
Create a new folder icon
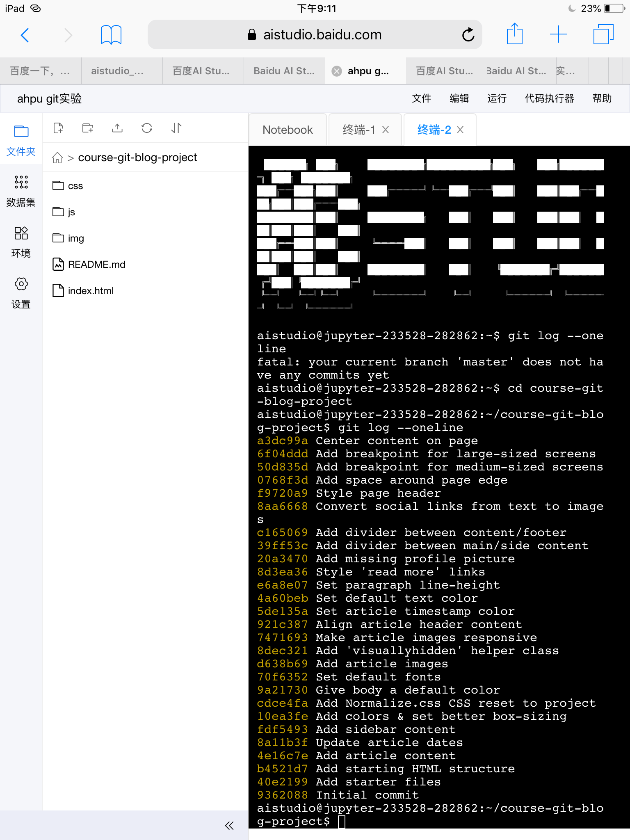88,128
